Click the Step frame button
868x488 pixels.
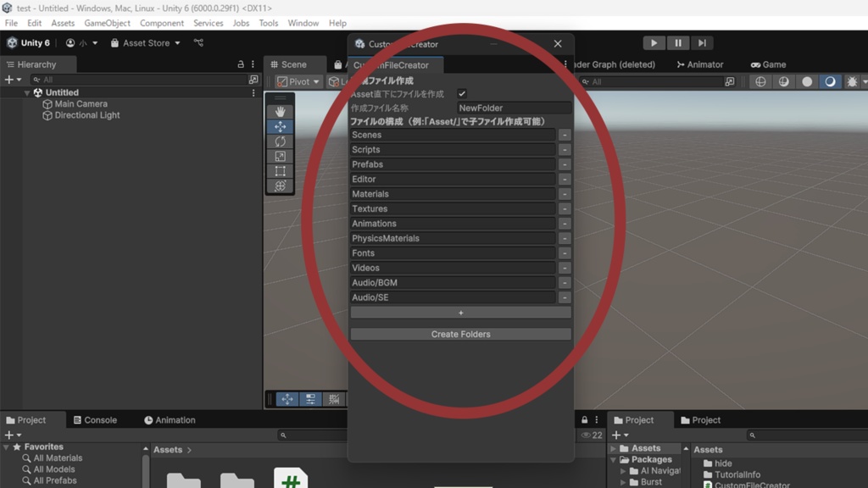(701, 43)
